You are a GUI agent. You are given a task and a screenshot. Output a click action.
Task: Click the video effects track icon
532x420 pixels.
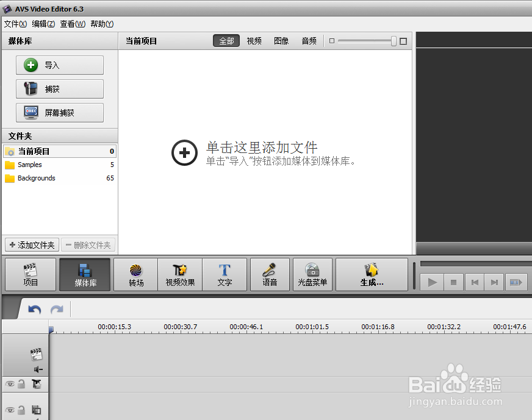tap(37, 384)
